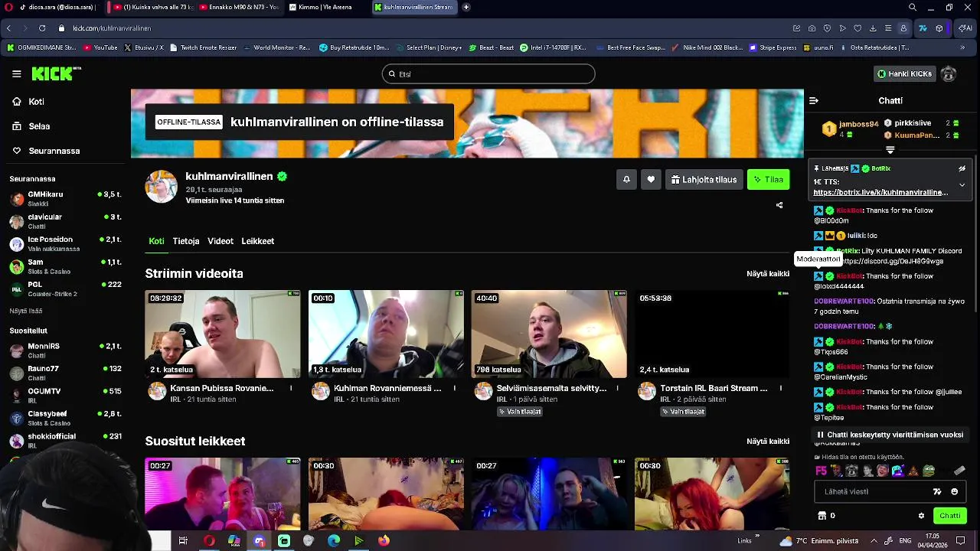Image resolution: width=980 pixels, height=551 pixels.
Task: Open MonniRS recommended channel
Action: 66,350
